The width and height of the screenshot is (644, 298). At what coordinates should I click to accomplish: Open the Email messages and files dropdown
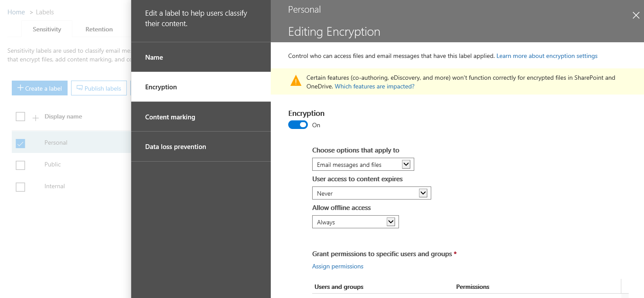363,164
